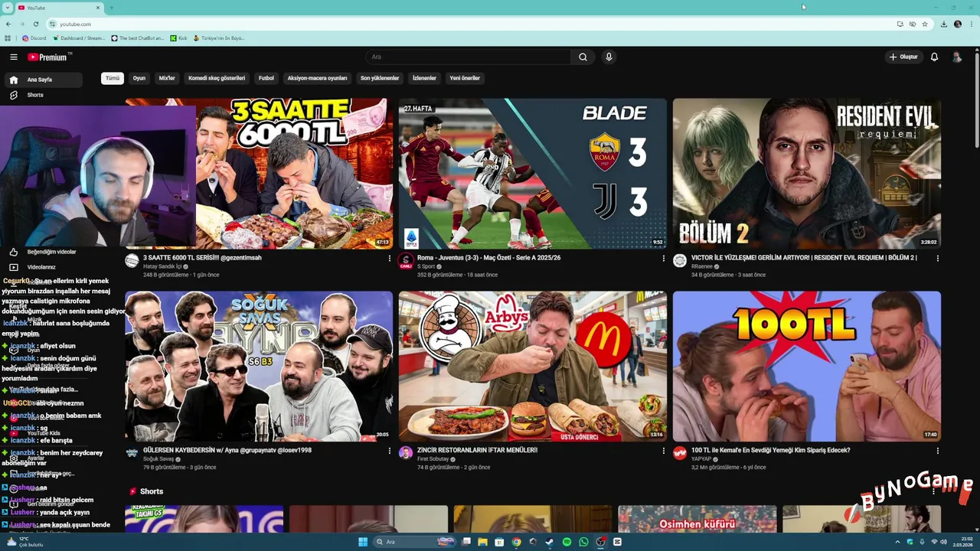Image resolution: width=980 pixels, height=551 pixels.
Task: Open The best ChatBot bookmark
Action: pyautogui.click(x=138, y=38)
